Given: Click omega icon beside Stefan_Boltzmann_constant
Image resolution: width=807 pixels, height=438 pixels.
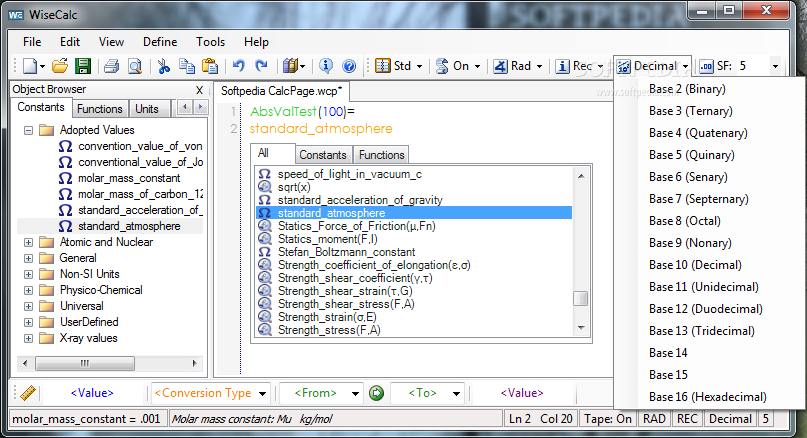Looking at the screenshot, I should [x=265, y=252].
